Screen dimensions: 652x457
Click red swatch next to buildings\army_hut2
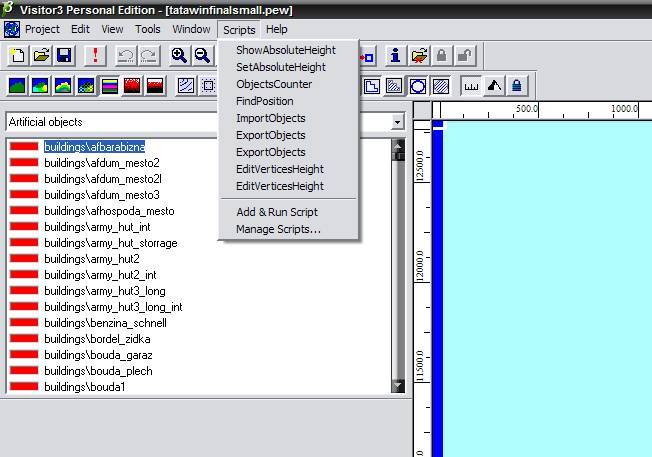(x=24, y=259)
